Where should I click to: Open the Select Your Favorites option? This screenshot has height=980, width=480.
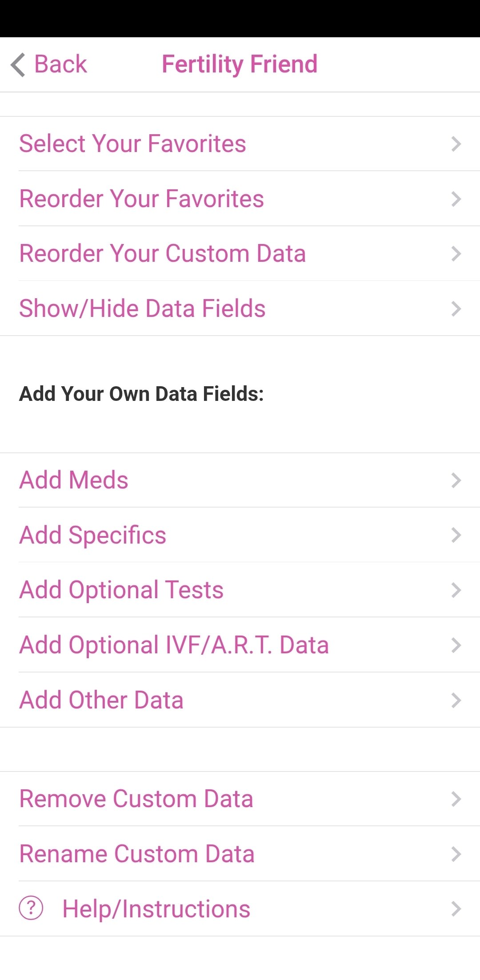pos(132,144)
